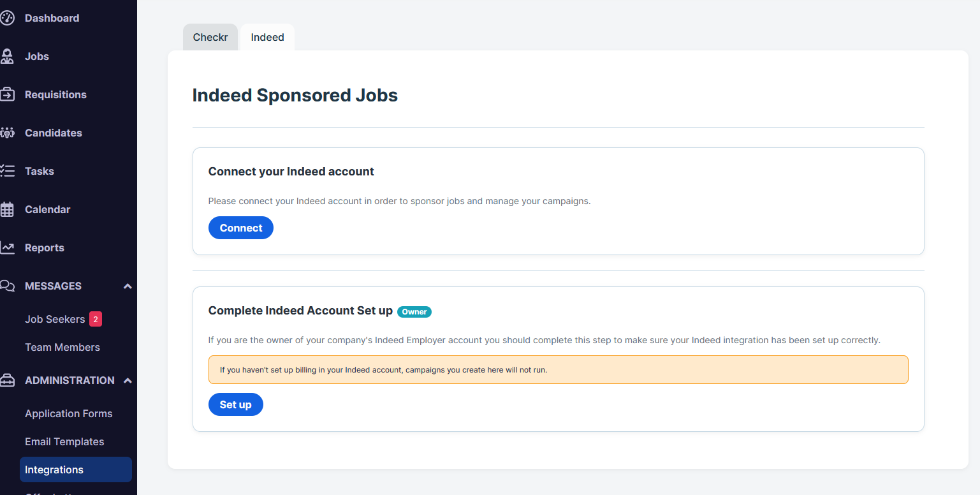Go to Application Forms

coord(69,413)
